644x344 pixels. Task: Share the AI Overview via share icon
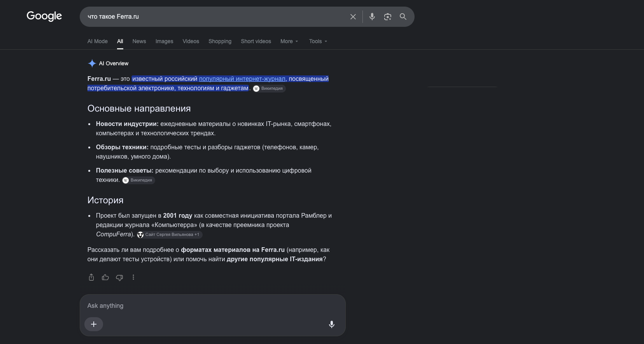(x=91, y=277)
